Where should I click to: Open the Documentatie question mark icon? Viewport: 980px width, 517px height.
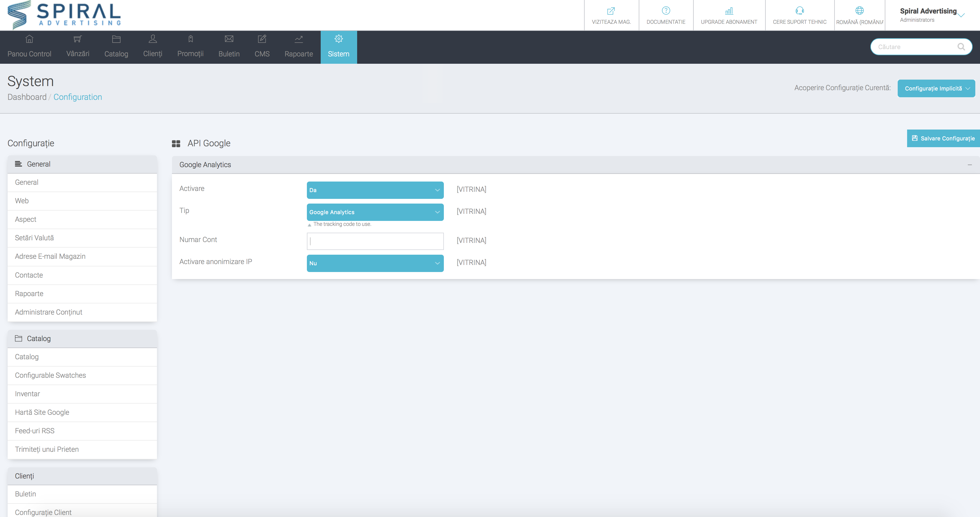(666, 11)
